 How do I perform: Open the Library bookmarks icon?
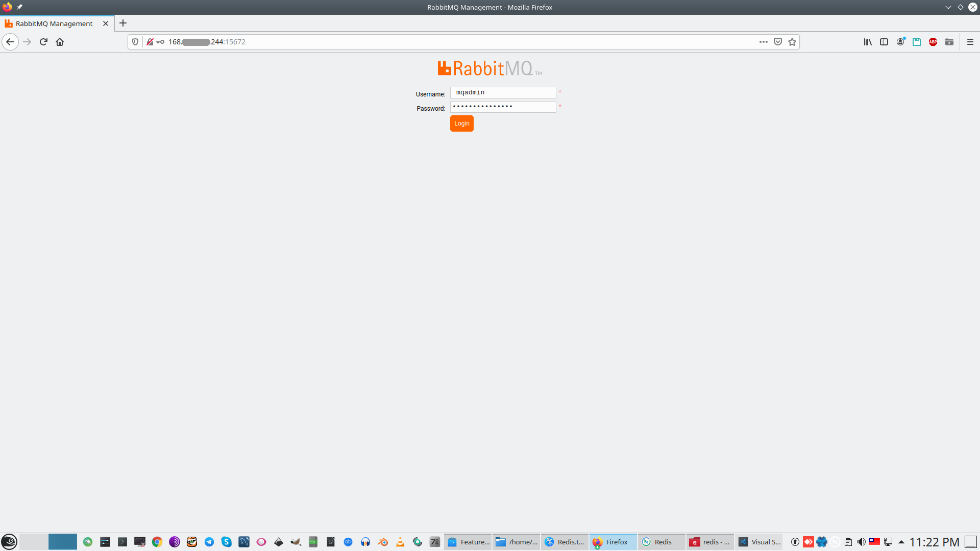(868, 42)
